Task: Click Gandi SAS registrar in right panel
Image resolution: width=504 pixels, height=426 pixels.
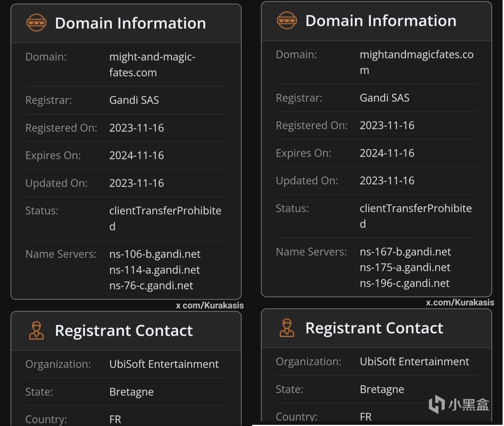Action: pos(384,98)
